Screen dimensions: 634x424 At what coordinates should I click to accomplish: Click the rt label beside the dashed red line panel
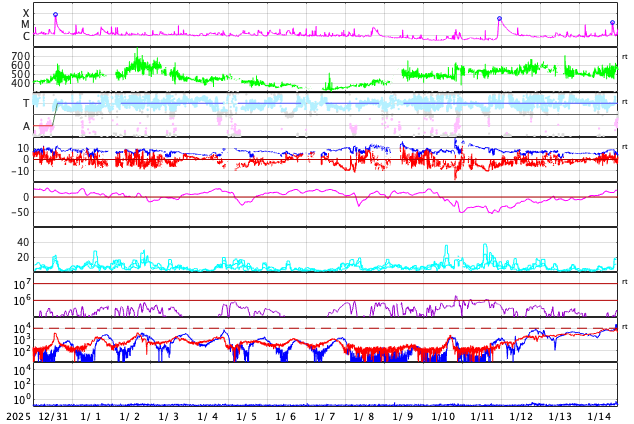624,327
